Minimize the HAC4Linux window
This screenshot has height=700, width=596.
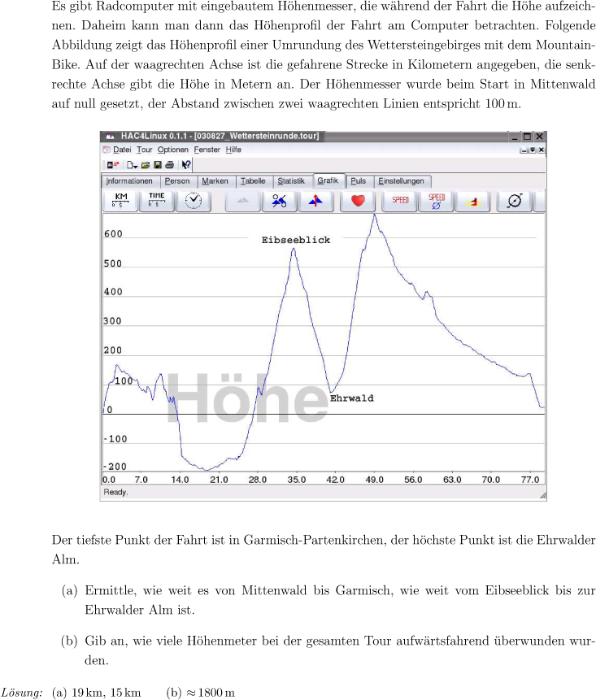[515, 137]
